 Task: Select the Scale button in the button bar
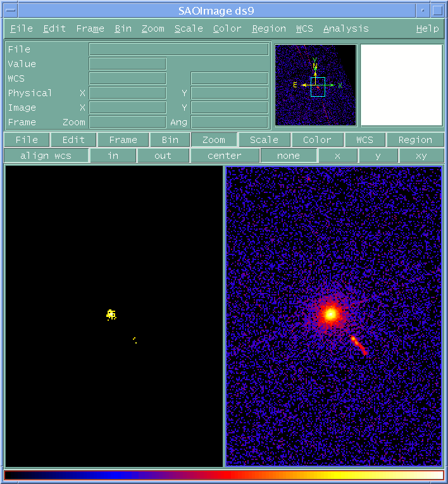pos(264,140)
